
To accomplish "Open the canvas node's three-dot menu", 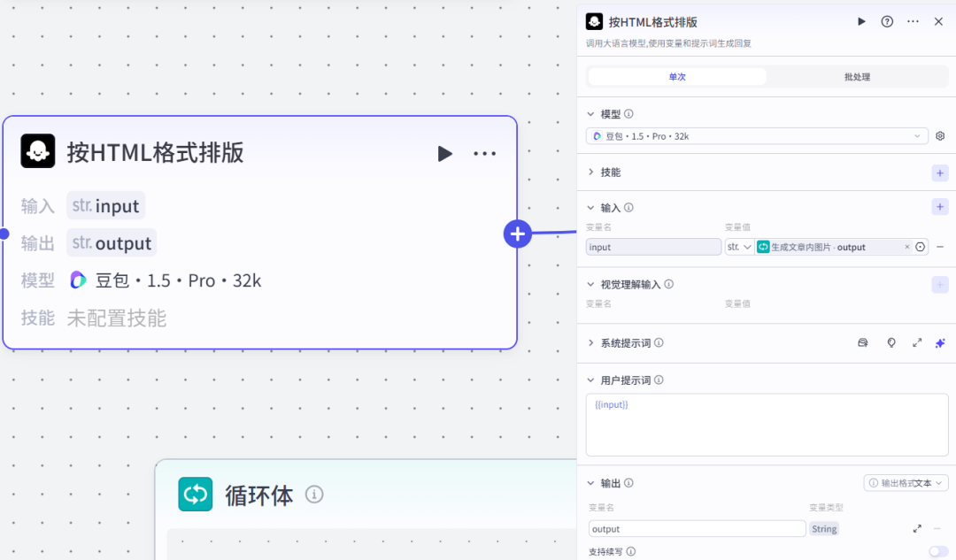I will tap(485, 154).
